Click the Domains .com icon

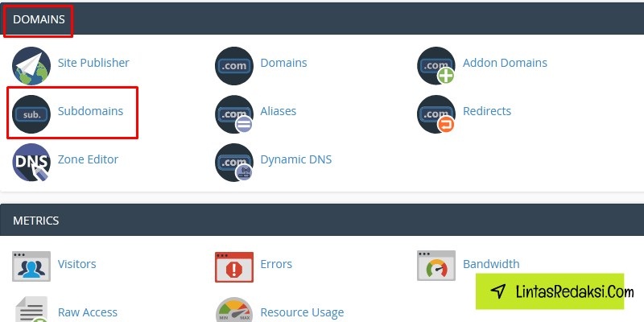(234, 66)
